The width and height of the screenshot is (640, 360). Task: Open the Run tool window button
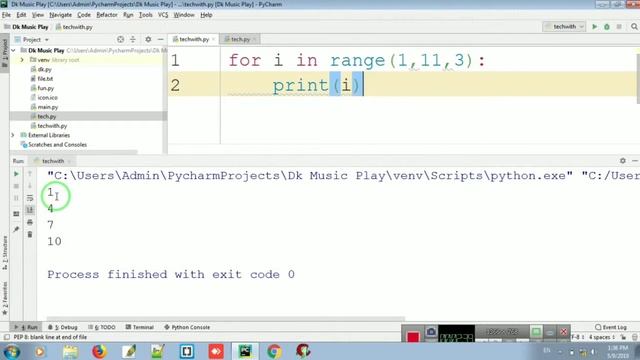click(x=26, y=327)
